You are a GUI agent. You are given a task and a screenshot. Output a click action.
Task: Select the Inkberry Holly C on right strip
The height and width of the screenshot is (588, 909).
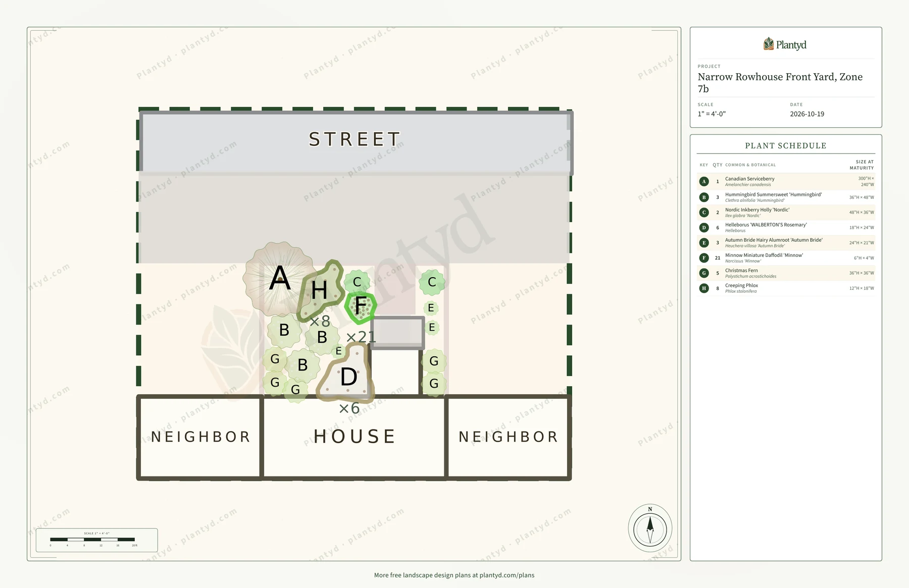coord(432,282)
